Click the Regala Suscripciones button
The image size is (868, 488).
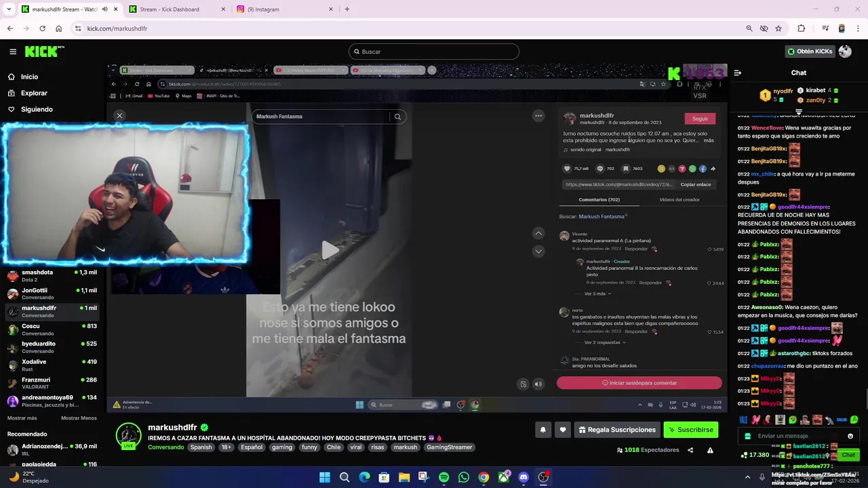tap(616, 430)
